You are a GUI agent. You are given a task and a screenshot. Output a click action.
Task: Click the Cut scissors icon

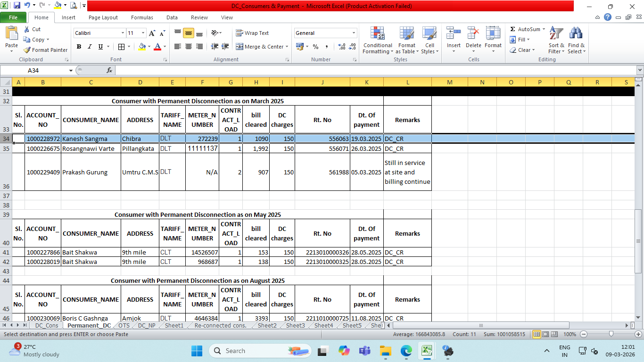[27, 29]
